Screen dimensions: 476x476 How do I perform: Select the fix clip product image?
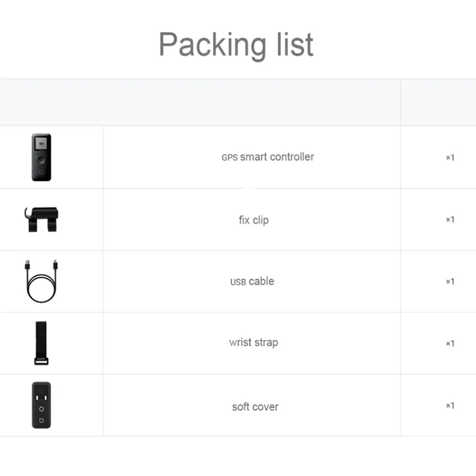point(41,218)
